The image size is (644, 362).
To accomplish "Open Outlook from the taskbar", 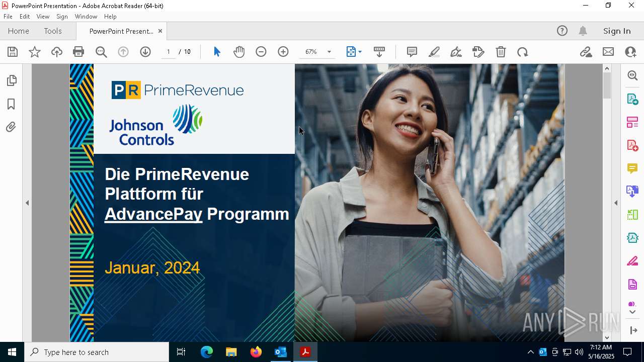I will click(x=280, y=352).
